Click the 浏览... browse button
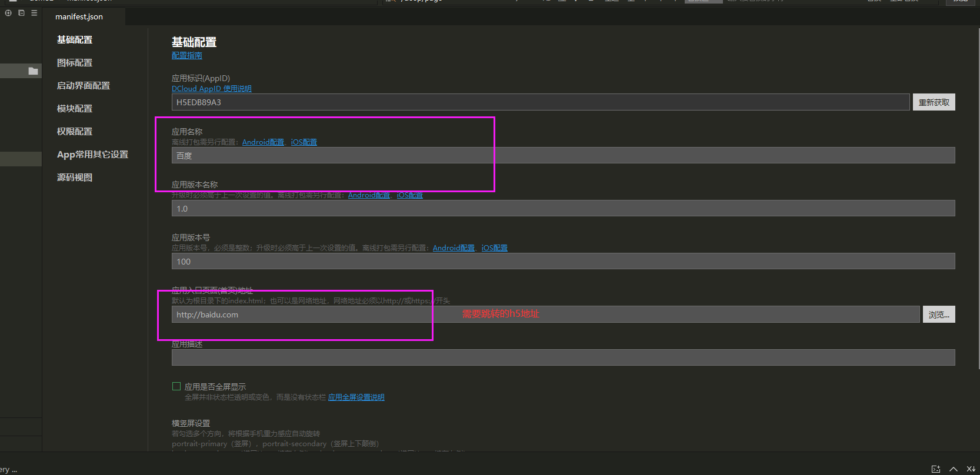Viewport: 980px width, 475px height. [939, 315]
